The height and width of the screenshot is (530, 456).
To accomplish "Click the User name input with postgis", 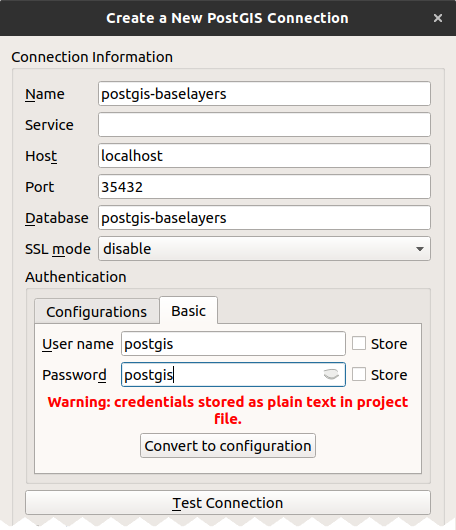I will (x=233, y=344).
